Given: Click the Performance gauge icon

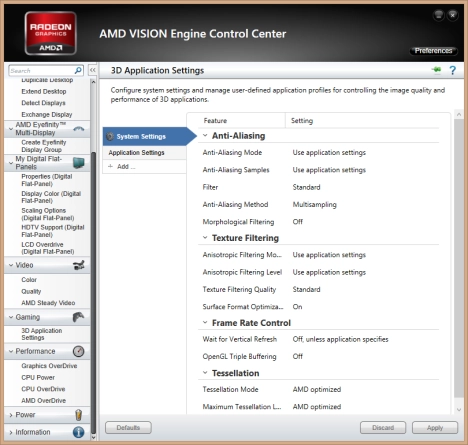Looking at the screenshot, I should pos(78,351).
